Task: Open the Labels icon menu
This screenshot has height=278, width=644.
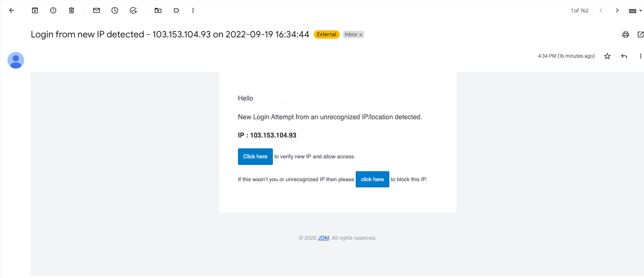Action: [176, 10]
